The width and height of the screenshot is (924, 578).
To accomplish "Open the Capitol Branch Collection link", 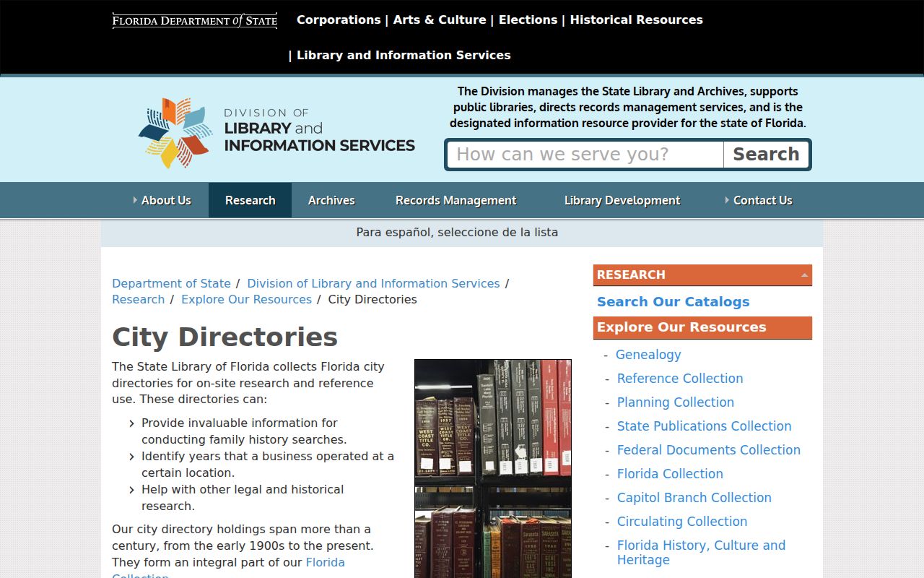I will (x=694, y=498).
